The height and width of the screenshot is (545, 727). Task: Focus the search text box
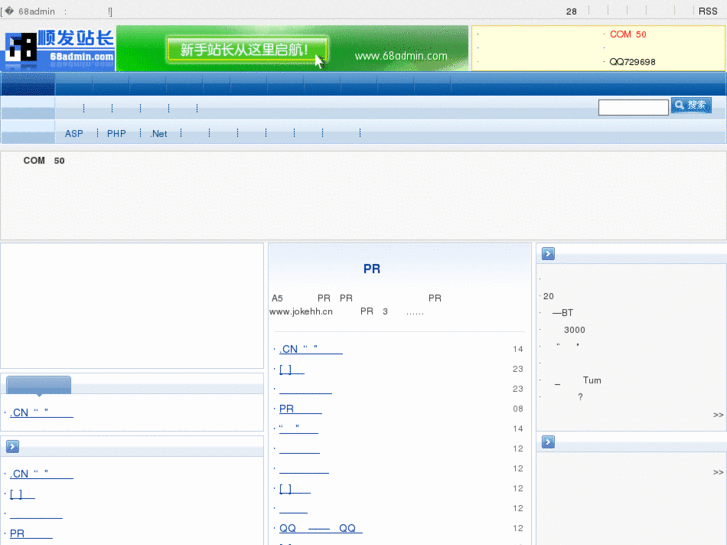click(633, 108)
